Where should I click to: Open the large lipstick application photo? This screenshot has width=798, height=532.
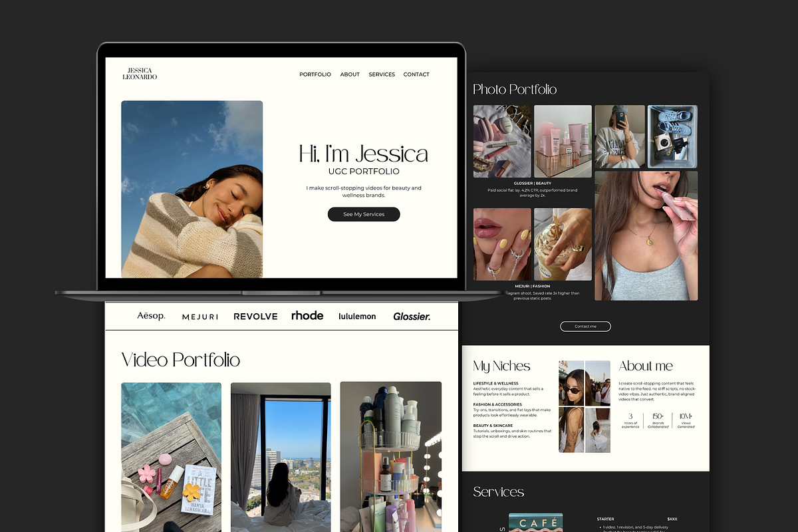click(646, 235)
